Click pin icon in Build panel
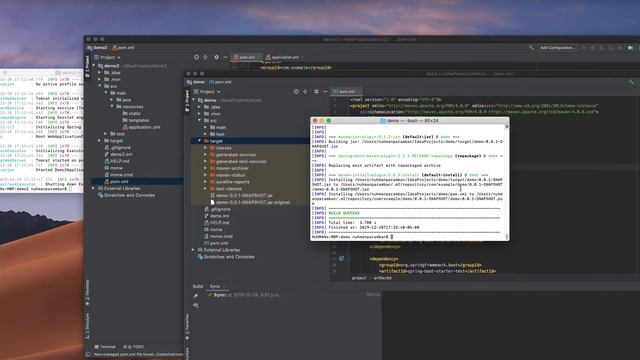640x360 pixels. [x=196, y=296]
